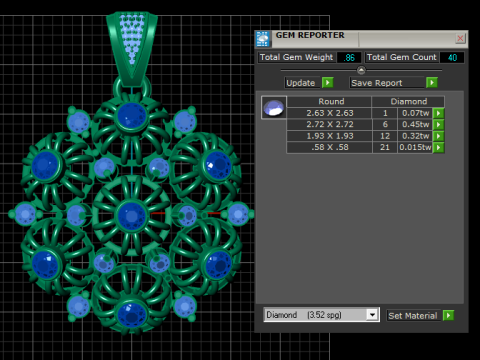This screenshot has width=480, height=360.
Task: Click the Update button
Action: pos(303,83)
